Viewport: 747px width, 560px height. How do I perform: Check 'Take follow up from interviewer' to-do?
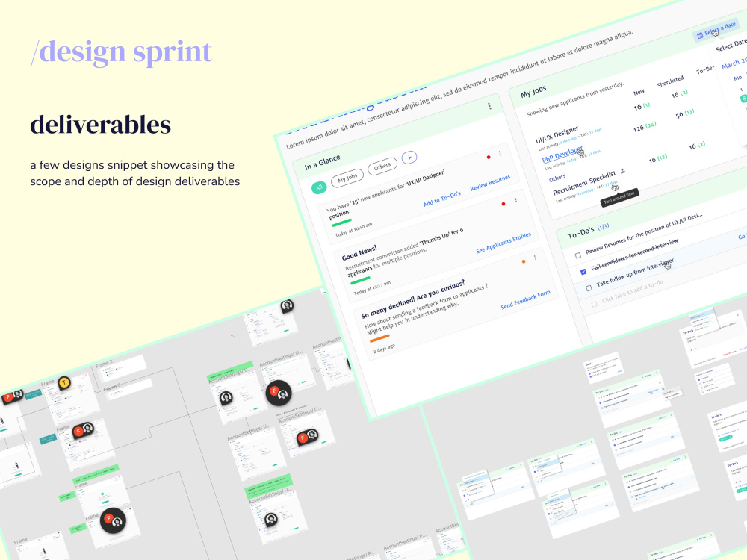pos(589,288)
